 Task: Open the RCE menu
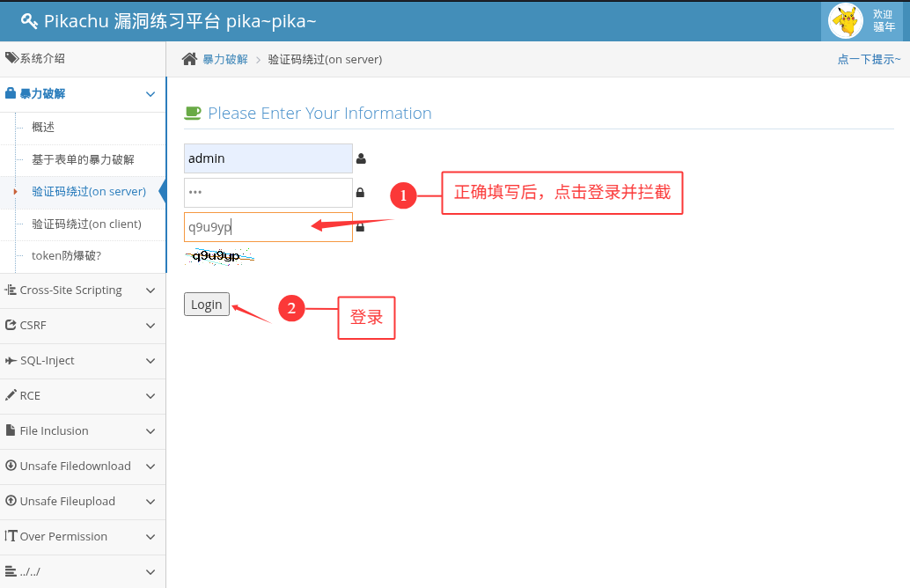click(x=83, y=396)
